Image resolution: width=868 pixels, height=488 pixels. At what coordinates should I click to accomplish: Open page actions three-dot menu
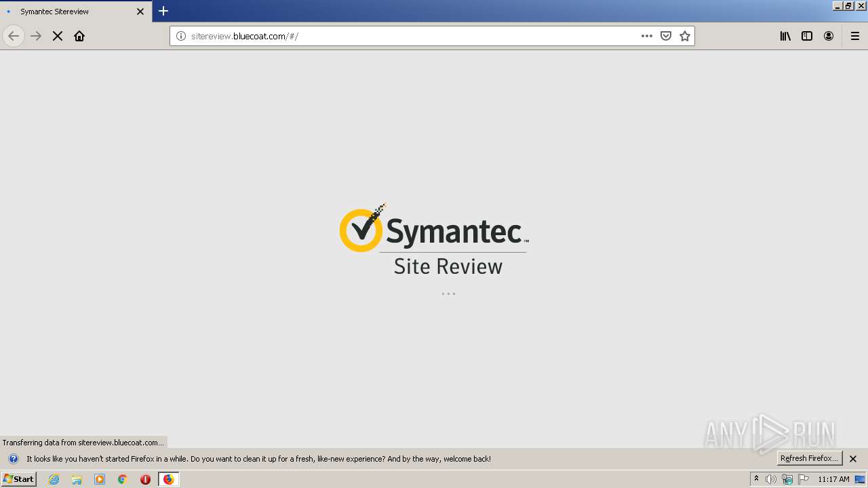(x=647, y=36)
